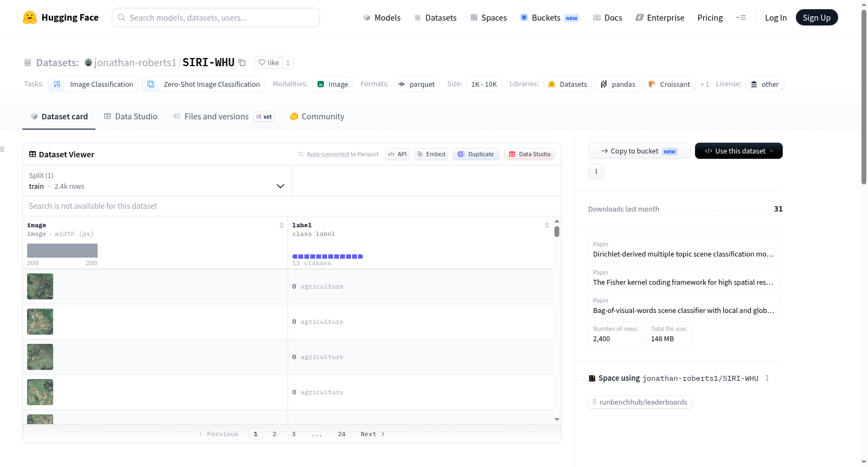Open the jonathan-roberts1 profile link
Screen dimensions: 868x467
coord(135,62)
